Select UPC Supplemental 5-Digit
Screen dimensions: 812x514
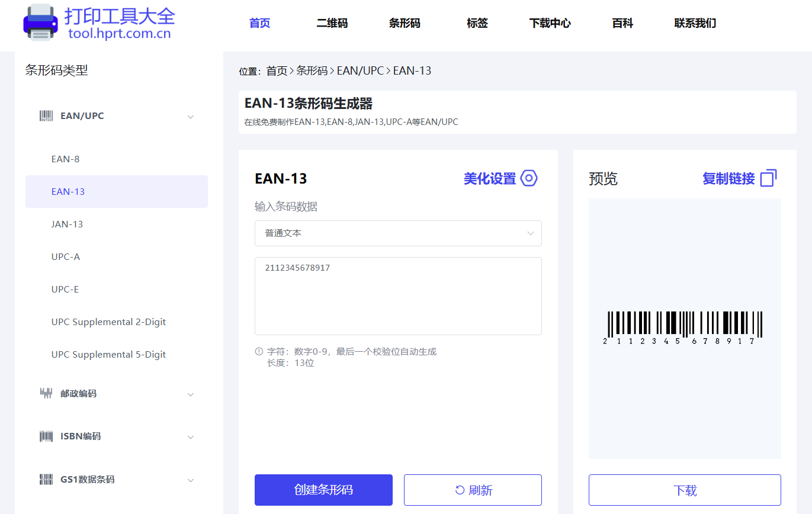117,354
